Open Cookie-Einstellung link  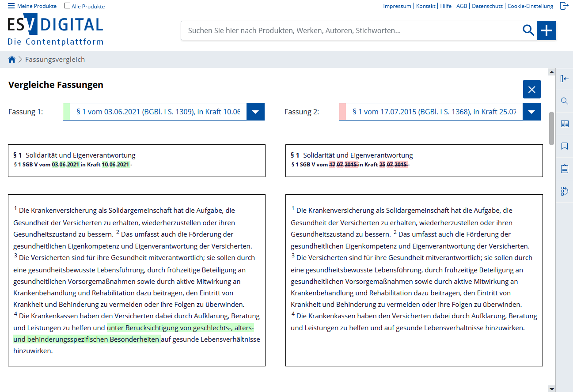(x=530, y=6)
